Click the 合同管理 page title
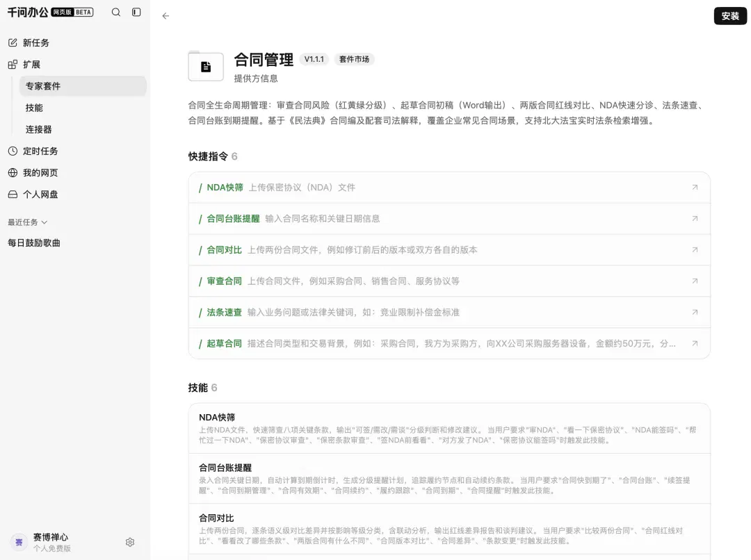This screenshot has height=560, width=751. point(264,59)
